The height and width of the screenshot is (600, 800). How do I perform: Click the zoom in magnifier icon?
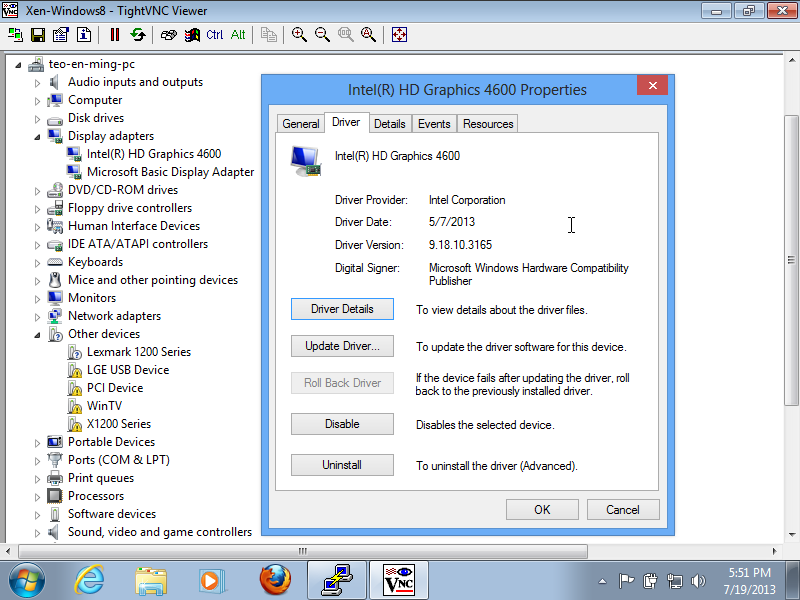299,34
